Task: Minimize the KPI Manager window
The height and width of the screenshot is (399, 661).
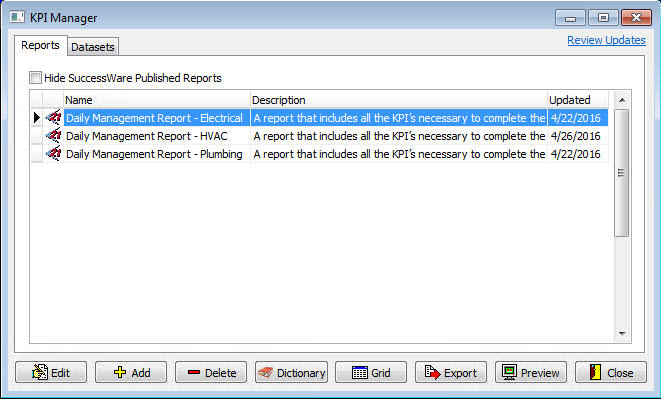Action: [x=570, y=18]
